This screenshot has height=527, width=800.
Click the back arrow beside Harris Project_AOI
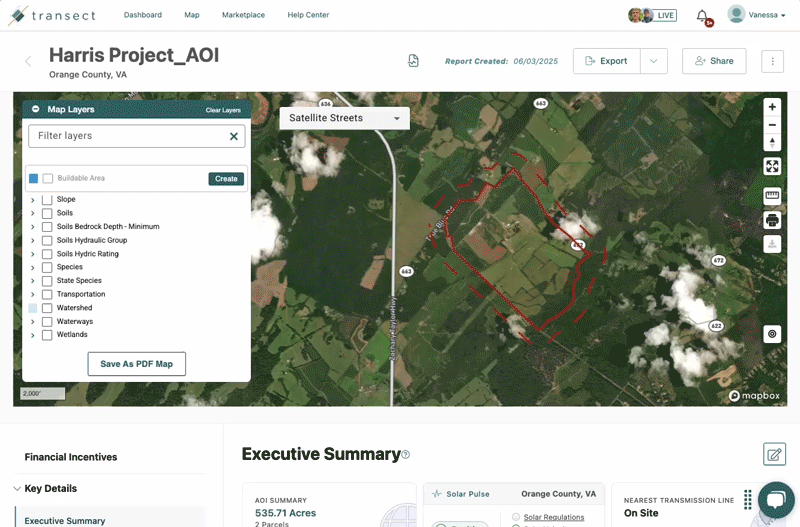pyautogui.click(x=28, y=61)
